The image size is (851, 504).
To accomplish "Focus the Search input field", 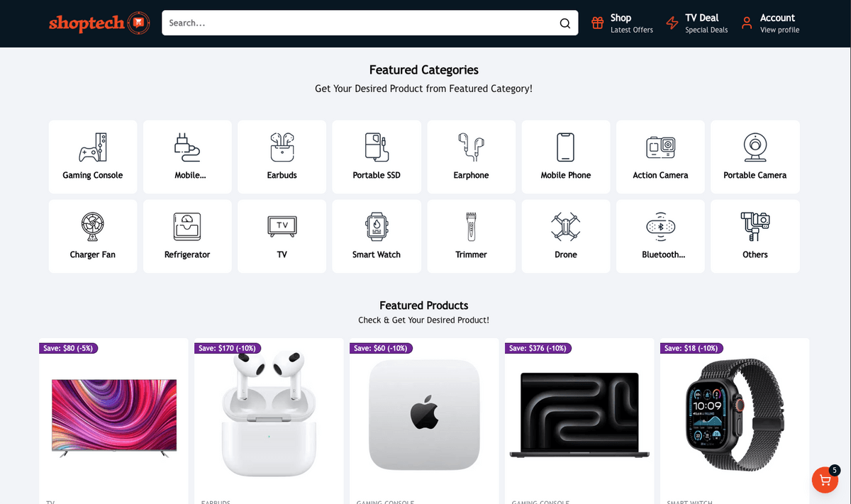I will pos(370,23).
